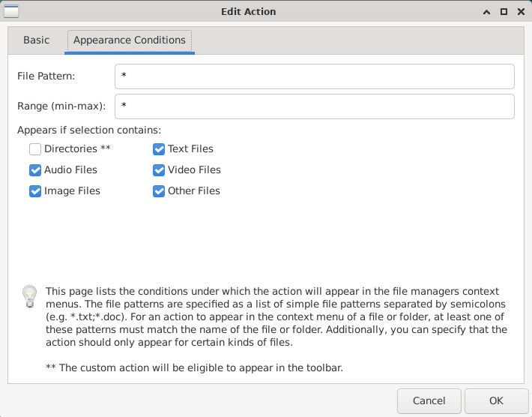
Task: Toggle the Text Files checkbox
Action: coord(159,149)
